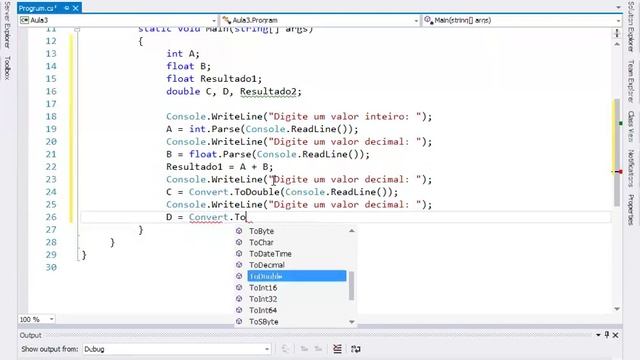The width and height of the screenshot is (640, 360).
Task: Click the 'float Resultado1;' declaration line
Action: (214, 79)
